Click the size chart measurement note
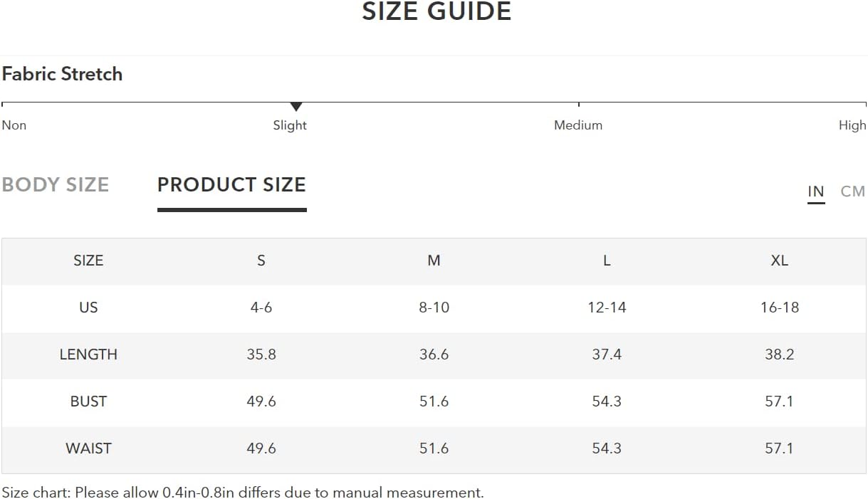The width and height of the screenshot is (868, 499). (243, 492)
